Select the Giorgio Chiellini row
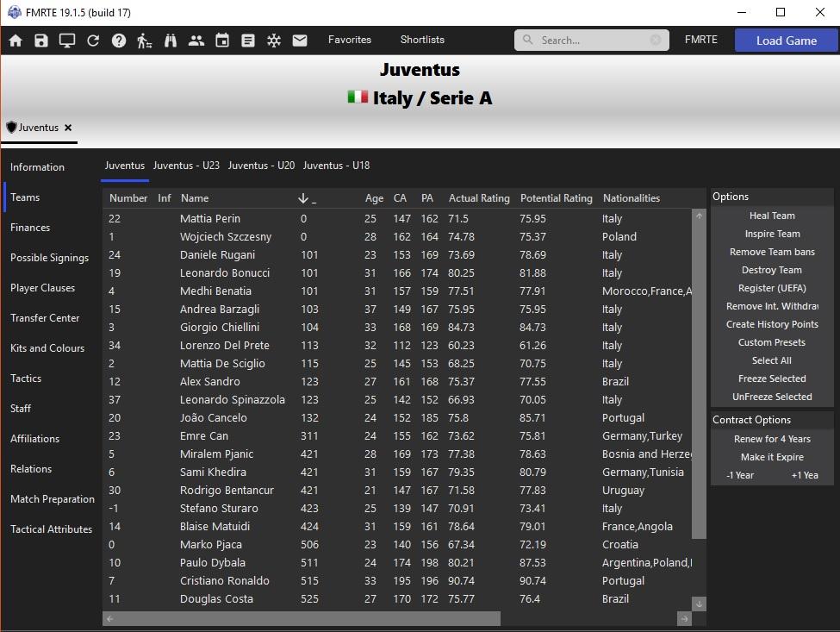The width and height of the screenshot is (840, 632). pyautogui.click(x=397, y=328)
